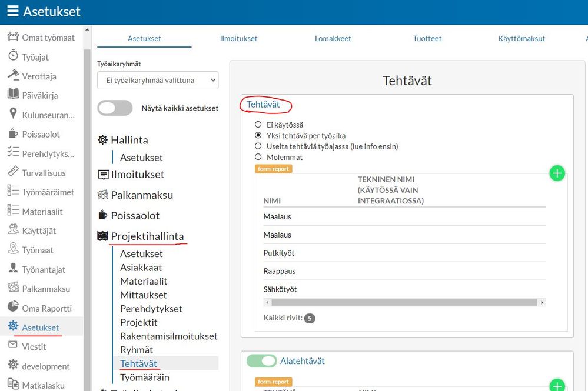Click the Työajat stopwatch icon
The height and width of the screenshot is (391, 588).
13,55
